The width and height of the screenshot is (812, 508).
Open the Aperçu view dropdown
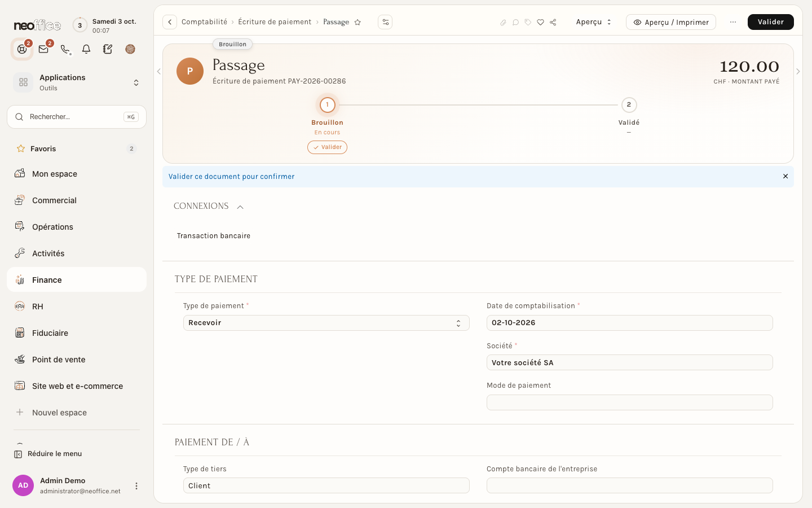point(594,22)
